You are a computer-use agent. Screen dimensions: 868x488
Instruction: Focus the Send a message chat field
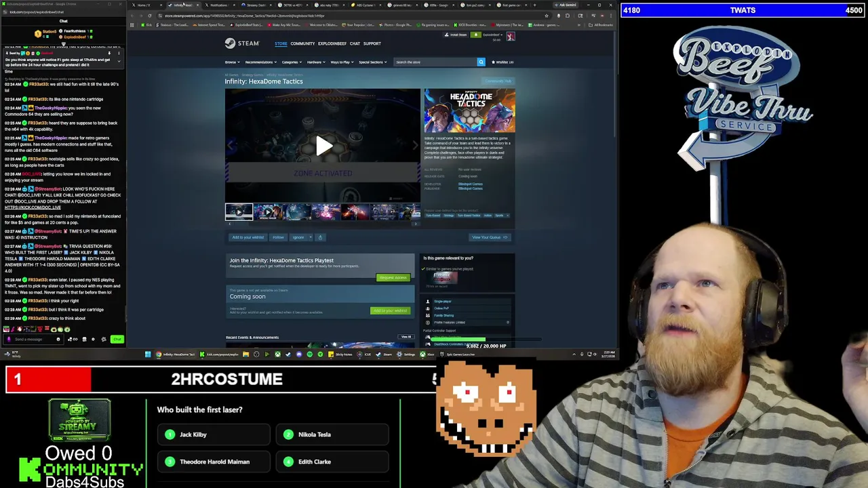(33, 339)
